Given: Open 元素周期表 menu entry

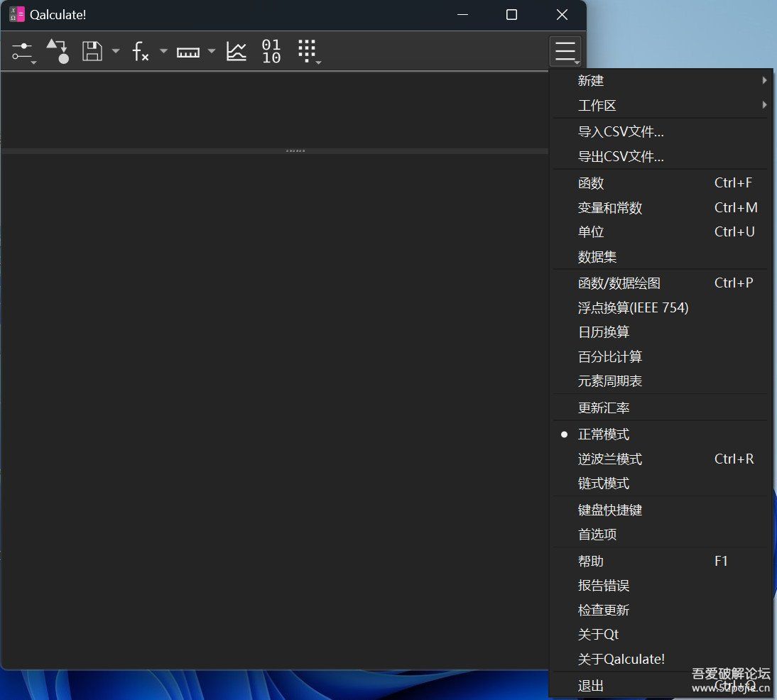Looking at the screenshot, I should pos(609,381).
